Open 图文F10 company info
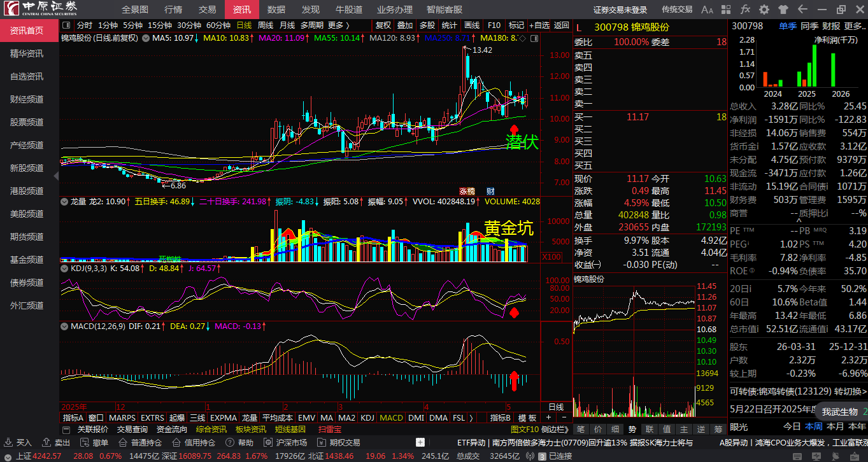The width and height of the screenshot is (868, 462). 524,430
